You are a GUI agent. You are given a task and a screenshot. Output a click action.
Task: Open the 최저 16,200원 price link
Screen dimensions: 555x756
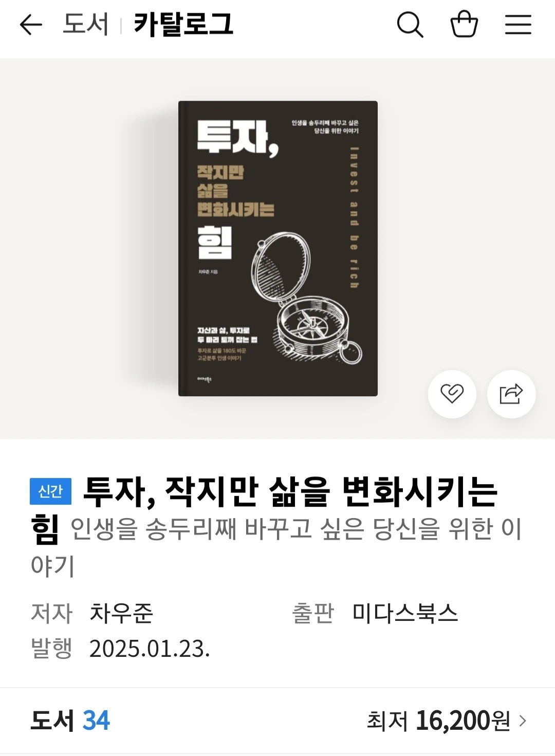coord(447,721)
